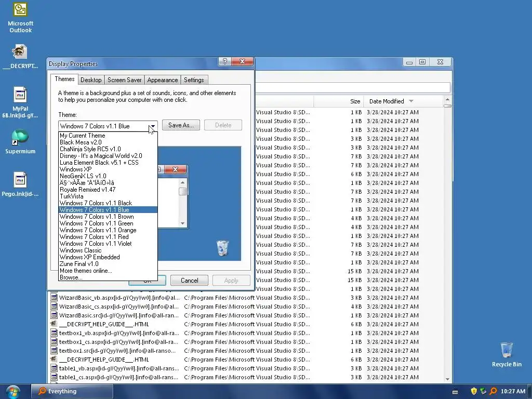Click the network tray icon
This screenshot has width=532, height=399.
pos(483,391)
